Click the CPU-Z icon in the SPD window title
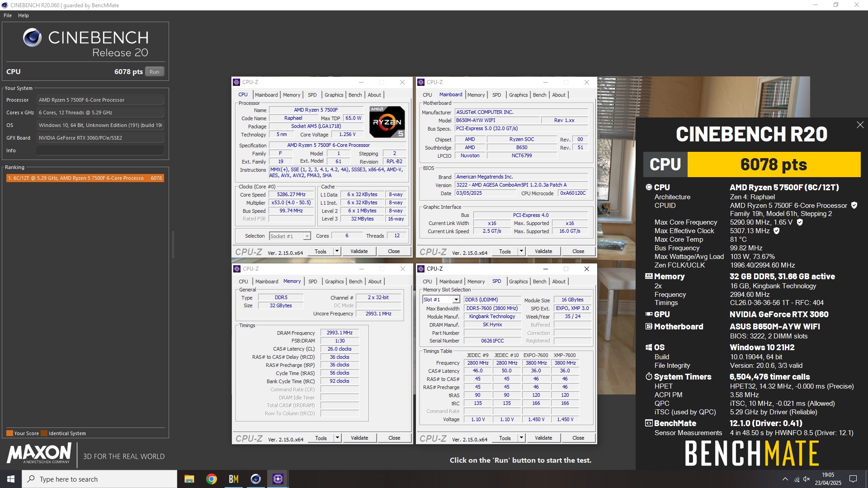 click(421, 269)
